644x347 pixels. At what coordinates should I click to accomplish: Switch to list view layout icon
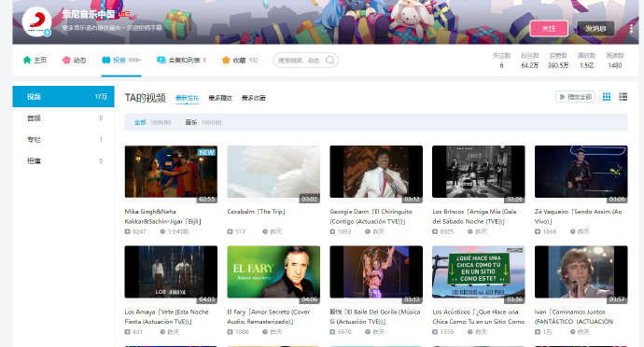pyautogui.click(x=623, y=97)
